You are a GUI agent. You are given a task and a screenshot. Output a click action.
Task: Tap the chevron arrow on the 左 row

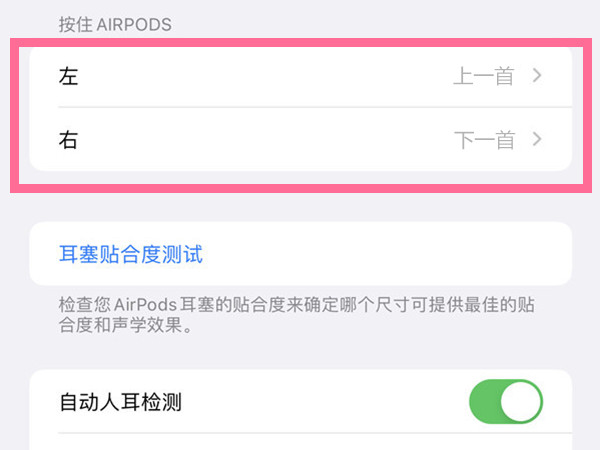537,77
